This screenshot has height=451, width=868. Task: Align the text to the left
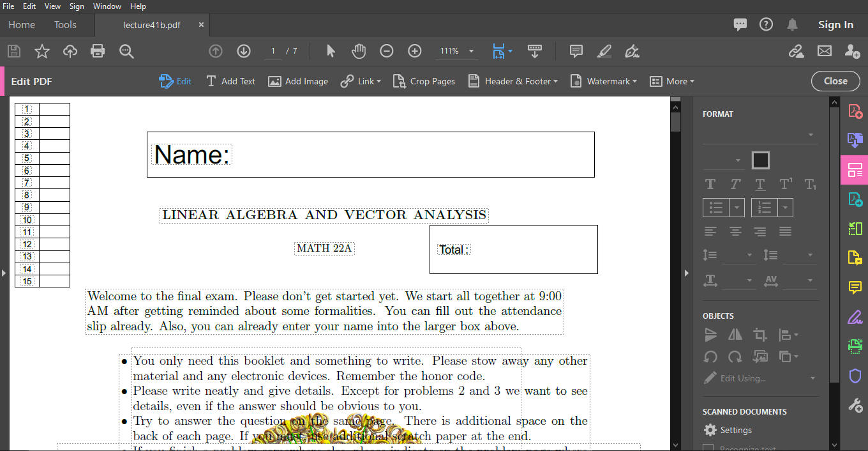click(710, 231)
